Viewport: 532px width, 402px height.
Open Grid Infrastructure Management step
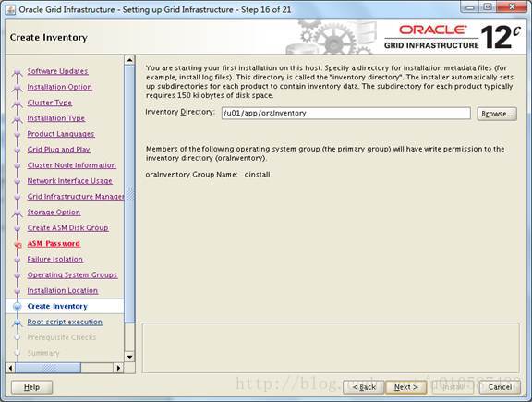(76, 196)
